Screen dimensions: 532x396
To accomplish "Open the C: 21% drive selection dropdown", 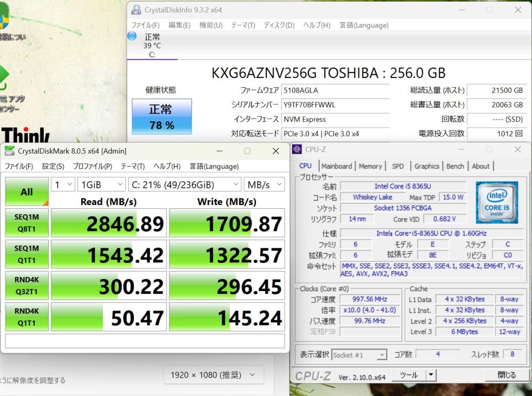I will (x=185, y=184).
